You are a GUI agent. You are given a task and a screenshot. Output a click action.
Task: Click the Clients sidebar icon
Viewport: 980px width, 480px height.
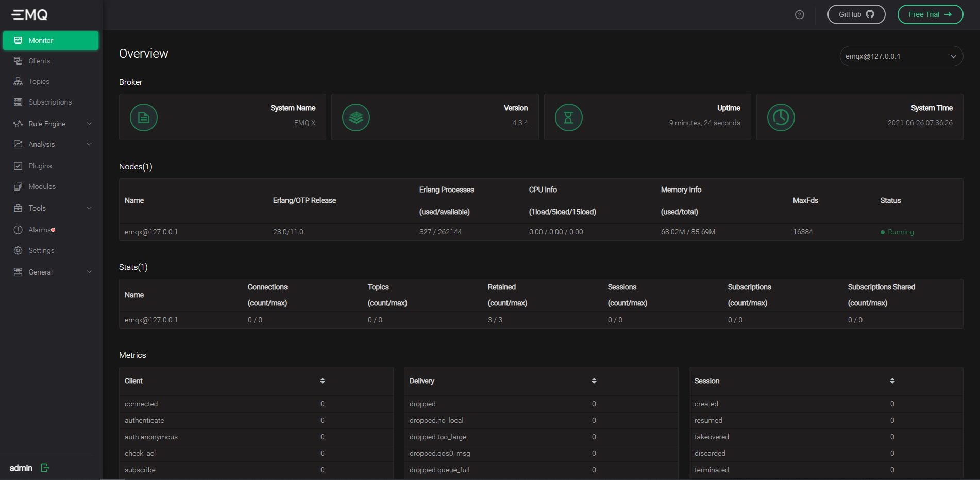[18, 61]
